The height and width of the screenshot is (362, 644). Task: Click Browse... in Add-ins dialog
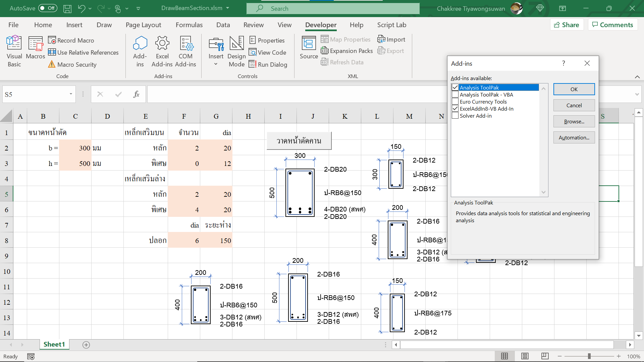click(574, 121)
